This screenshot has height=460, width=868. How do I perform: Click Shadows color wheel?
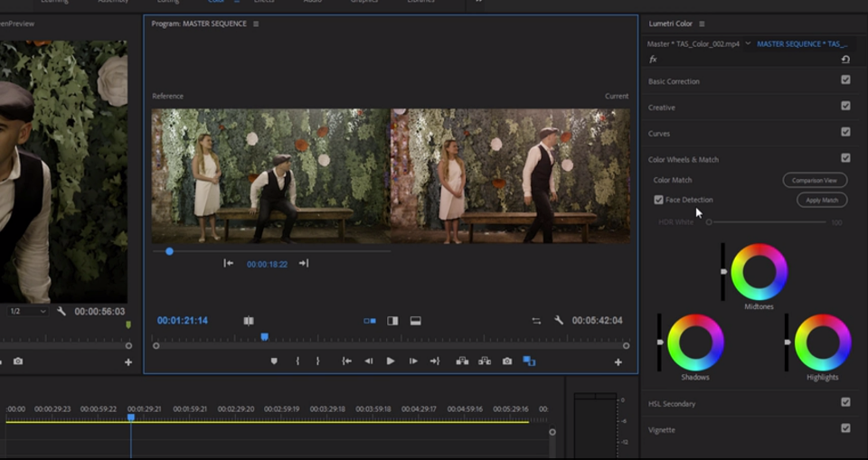695,343
